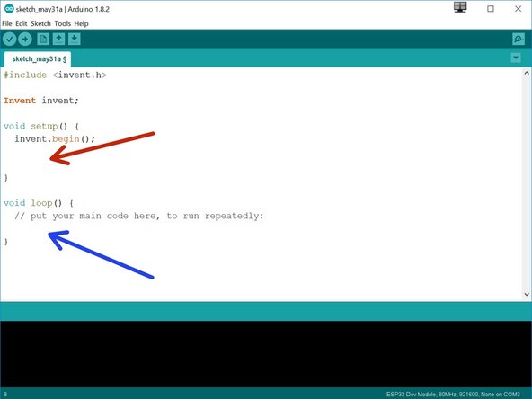Expand the tab options dropdown arrow
Viewport: 532px width, 399px height.
pos(516,58)
